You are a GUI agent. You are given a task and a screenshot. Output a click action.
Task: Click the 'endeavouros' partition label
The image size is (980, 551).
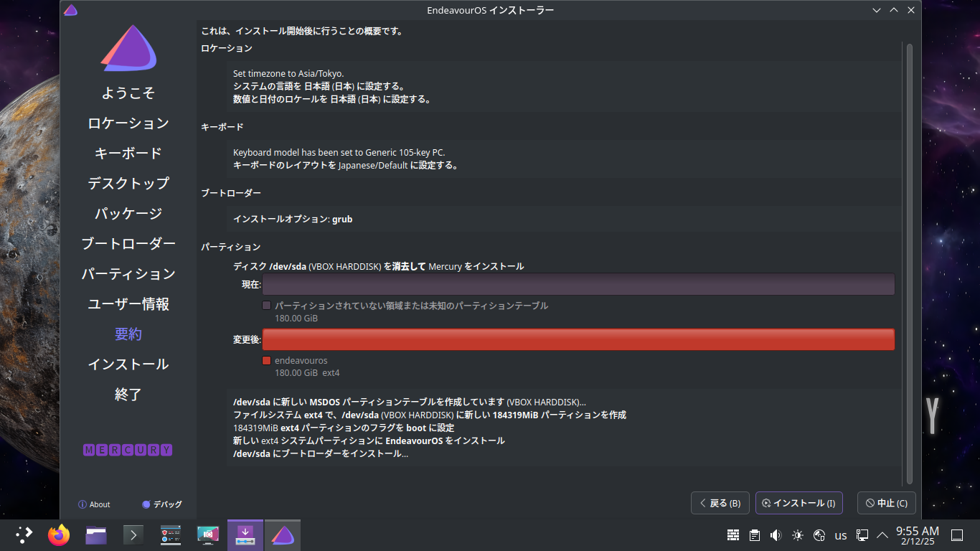click(x=301, y=361)
